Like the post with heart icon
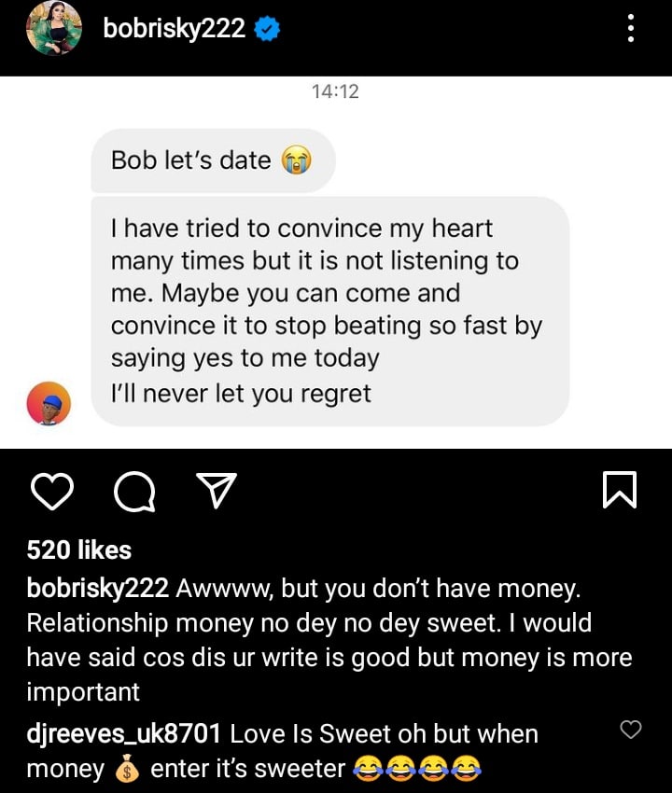The width and height of the screenshot is (672, 793). point(50,491)
